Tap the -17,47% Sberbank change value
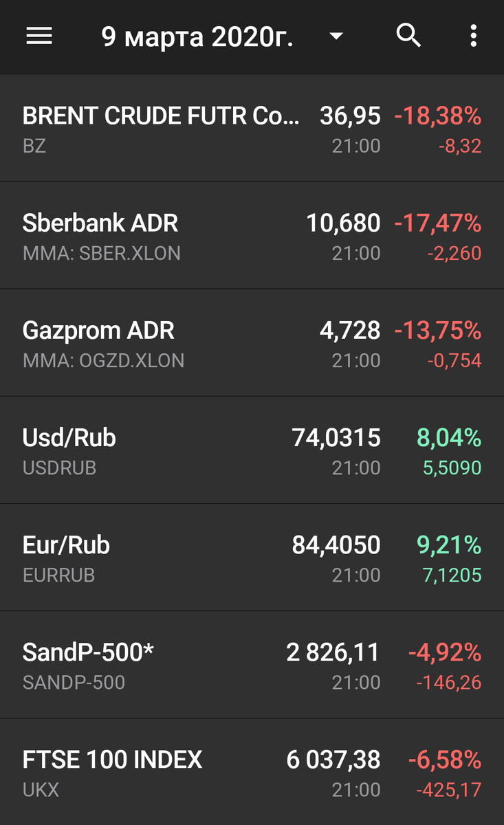 [x=437, y=223]
